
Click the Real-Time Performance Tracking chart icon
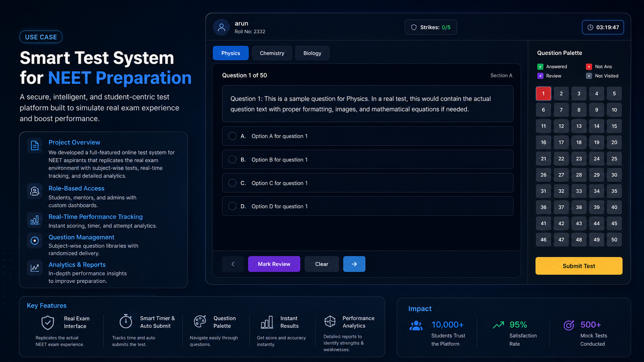35,220
